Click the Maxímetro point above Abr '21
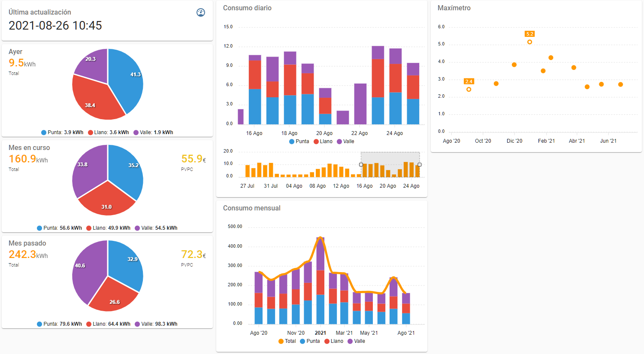The image size is (644, 354). pyautogui.click(x=574, y=68)
